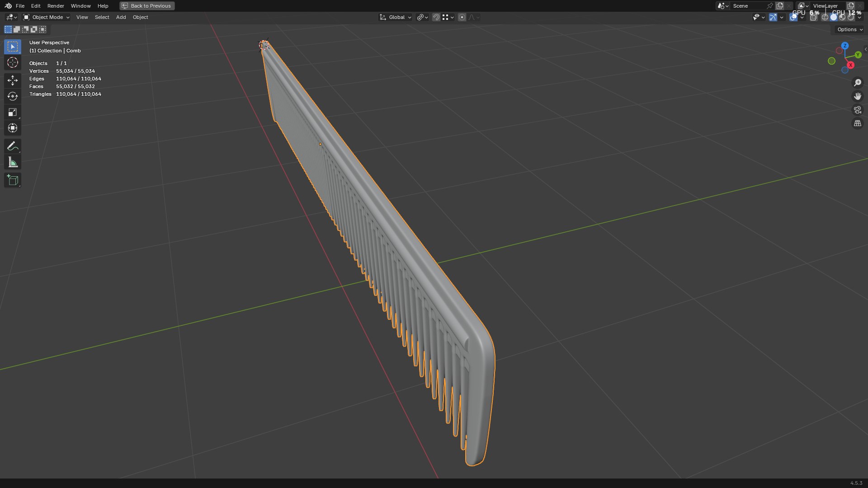
Task: Open the viewport Object menu
Action: pos(140,17)
